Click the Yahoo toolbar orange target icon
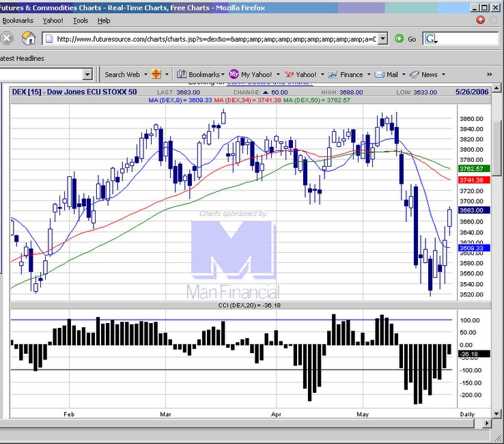 (x=156, y=74)
